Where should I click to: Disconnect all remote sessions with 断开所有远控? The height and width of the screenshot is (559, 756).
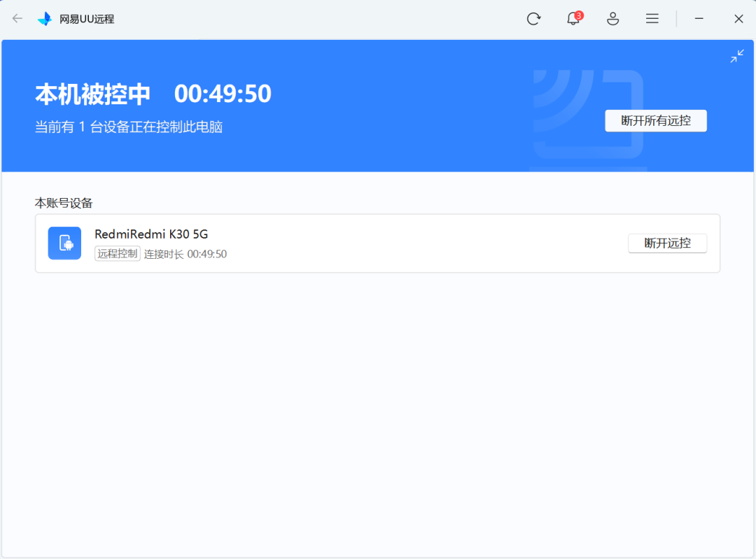click(x=655, y=120)
